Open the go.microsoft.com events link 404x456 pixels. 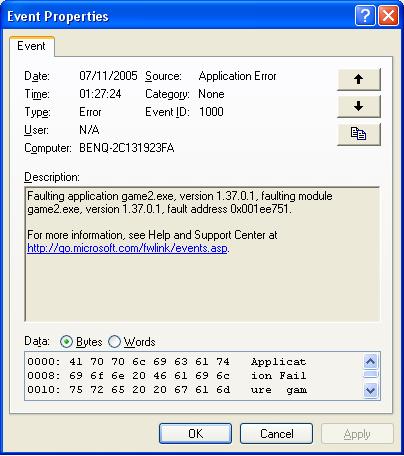pyautogui.click(x=127, y=248)
